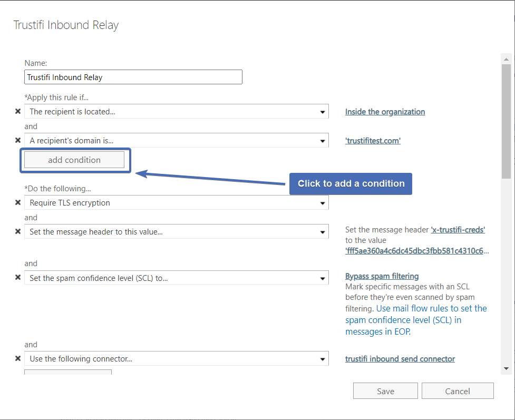Open 'Set the spam confidence level (SCL) to...' dropdown
The width and height of the screenshot is (515, 420).
(x=177, y=278)
